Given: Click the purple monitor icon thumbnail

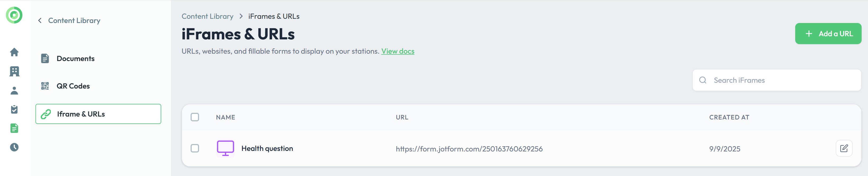Looking at the screenshot, I should [226, 149].
